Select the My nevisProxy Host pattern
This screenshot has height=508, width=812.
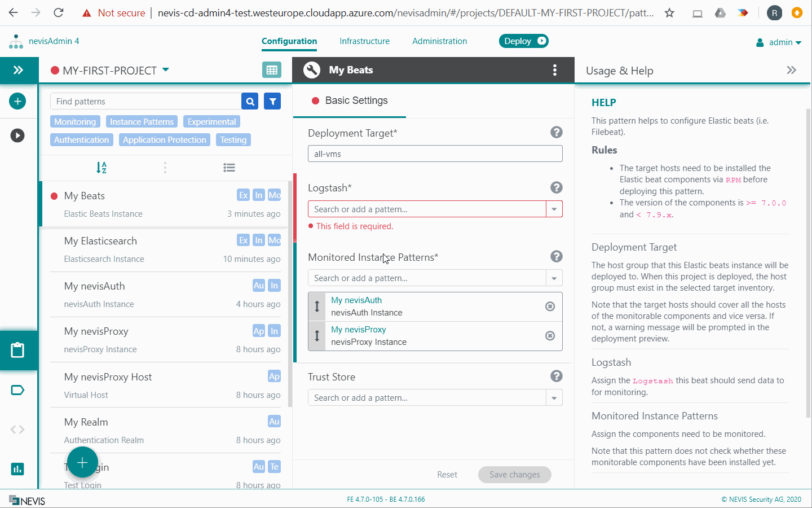(x=165, y=386)
